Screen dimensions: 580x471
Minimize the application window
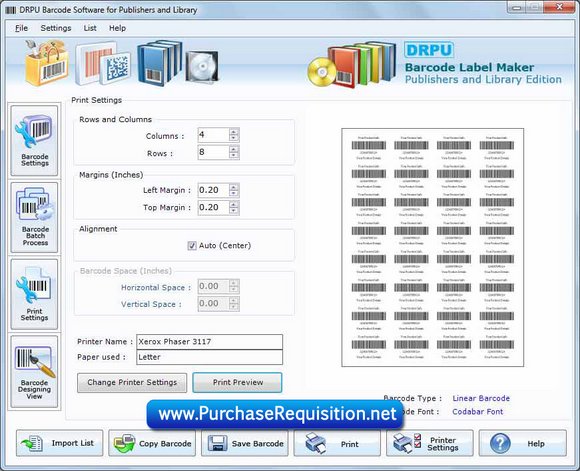(517, 7)
